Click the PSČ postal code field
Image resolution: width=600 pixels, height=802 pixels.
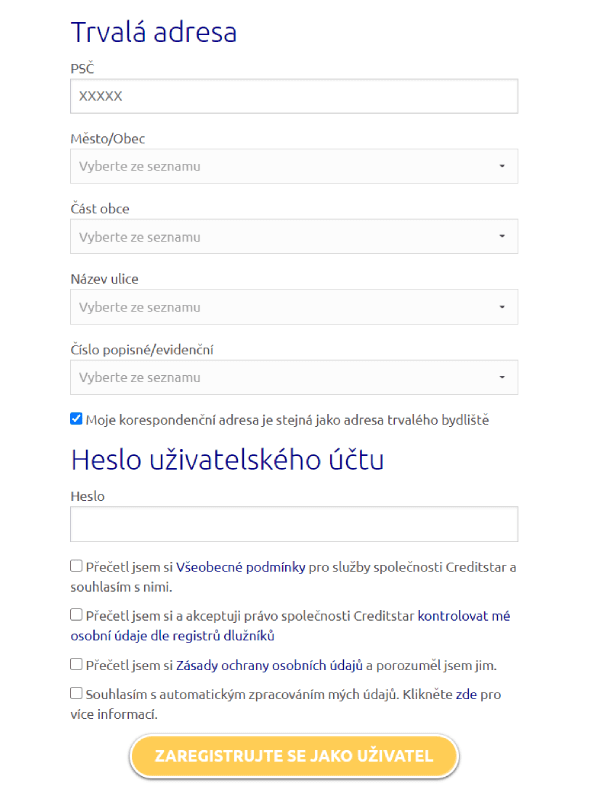294,96
